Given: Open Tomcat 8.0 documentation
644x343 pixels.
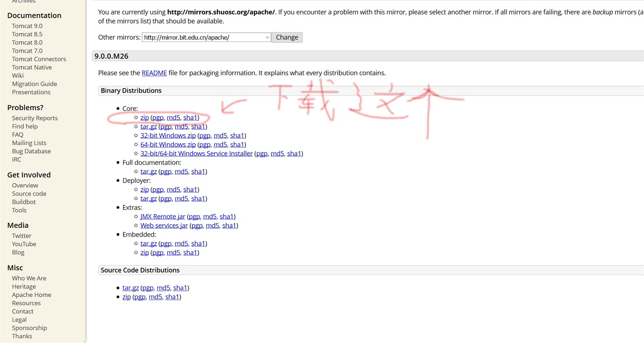Looking at the screenshot, I should [27, 43].
